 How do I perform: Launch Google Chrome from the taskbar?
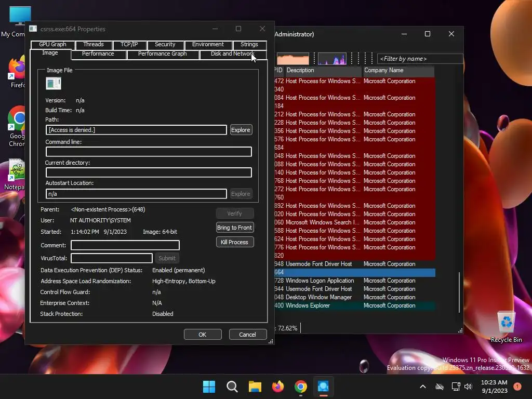point(301,387)
